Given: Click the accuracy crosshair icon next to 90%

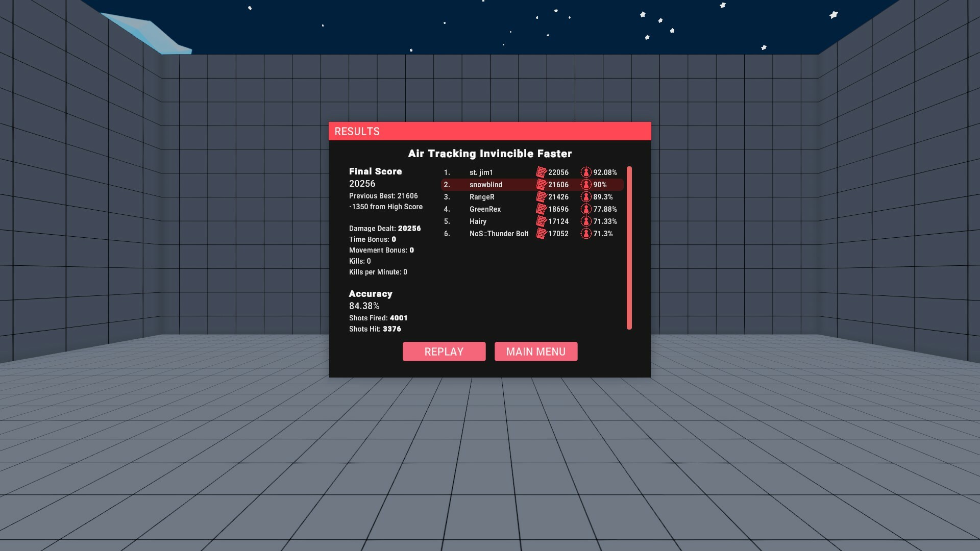Looking at the screenshot, I should (x=586, y=185).
